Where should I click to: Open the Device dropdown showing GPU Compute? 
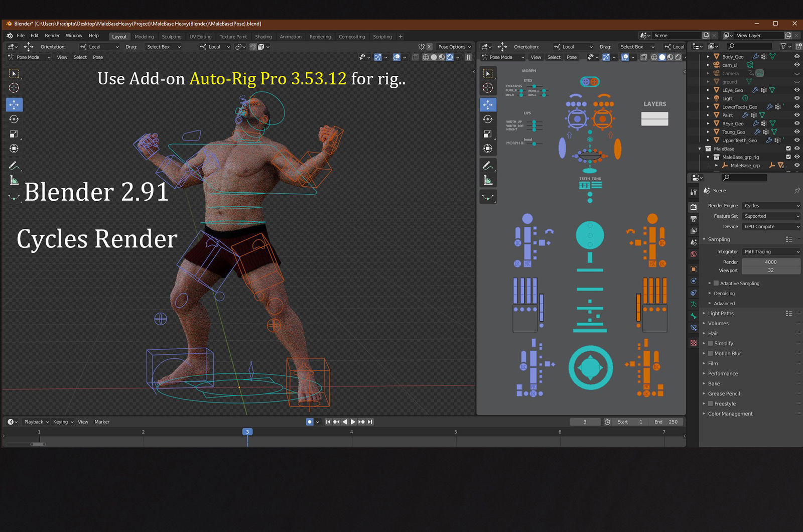tap(771, 227)
